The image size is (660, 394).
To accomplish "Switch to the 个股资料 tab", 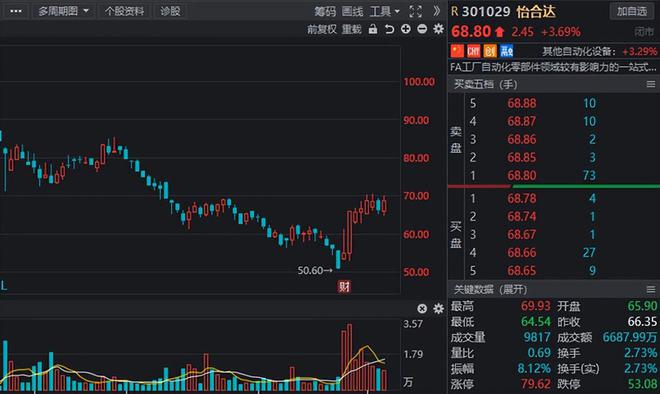I will (124, 11).
